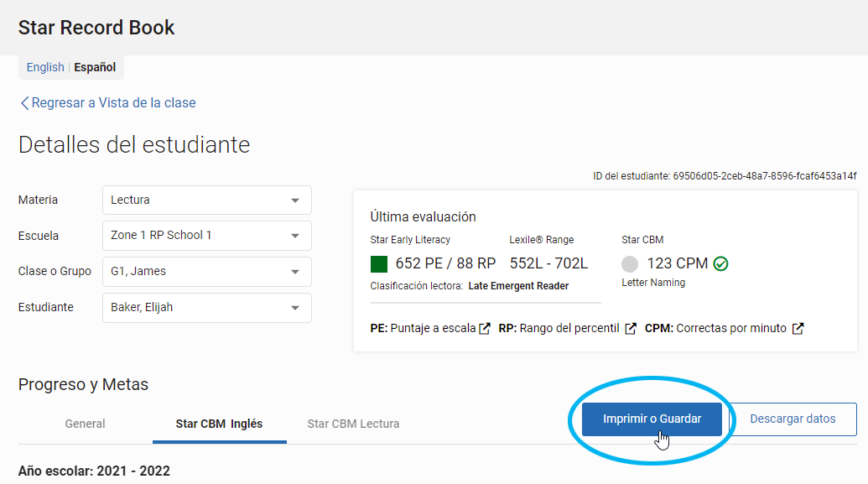Select the Español language option
Screen dimensions: 868x484
[x=95, y=68]
